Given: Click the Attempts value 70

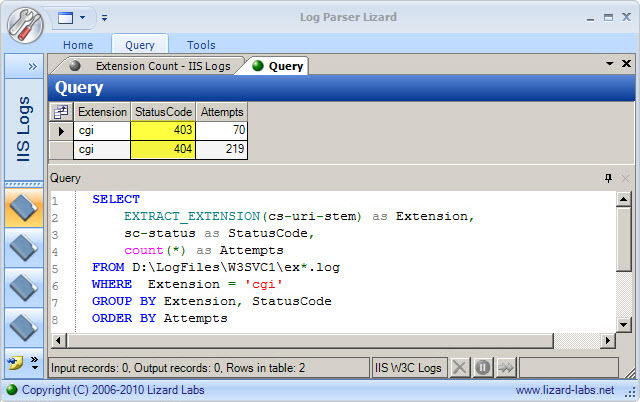Looking at the screenshot, I should pos(222,131).
